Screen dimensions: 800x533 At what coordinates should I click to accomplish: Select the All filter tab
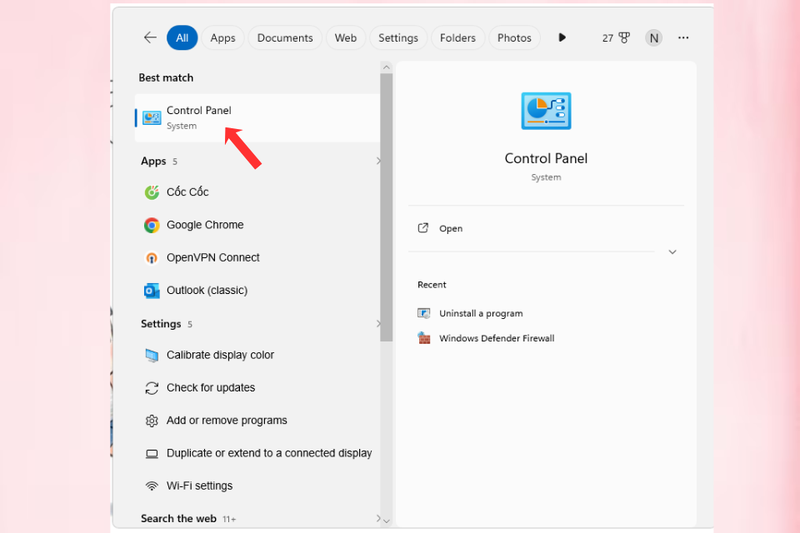(x=182, y=38)
